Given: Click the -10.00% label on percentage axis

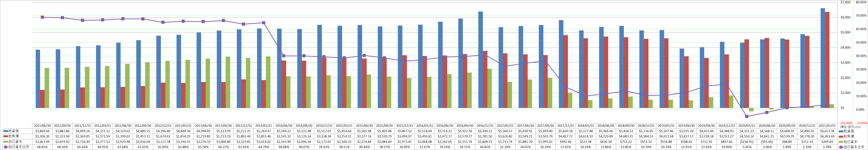Looking at the screenshot, I should click(861, 123).
